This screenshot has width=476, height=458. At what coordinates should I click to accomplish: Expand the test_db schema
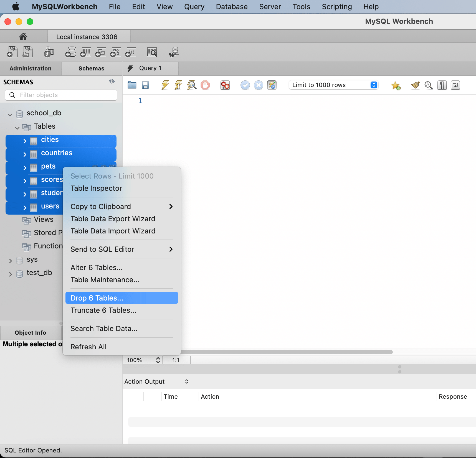tap(10, 274)
